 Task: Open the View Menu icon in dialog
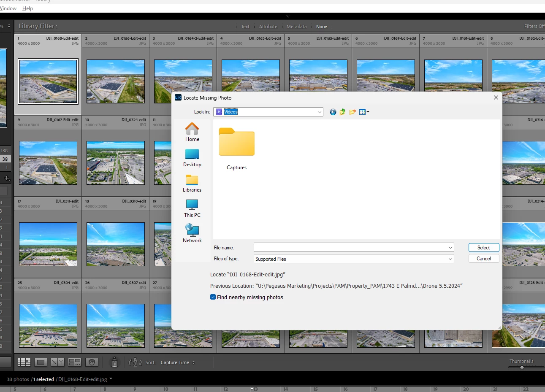364,112
